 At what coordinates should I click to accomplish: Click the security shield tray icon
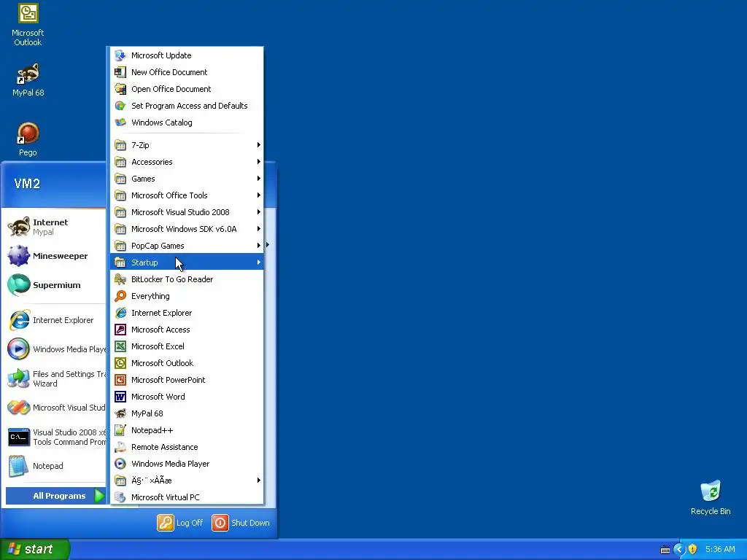(693, 549)
